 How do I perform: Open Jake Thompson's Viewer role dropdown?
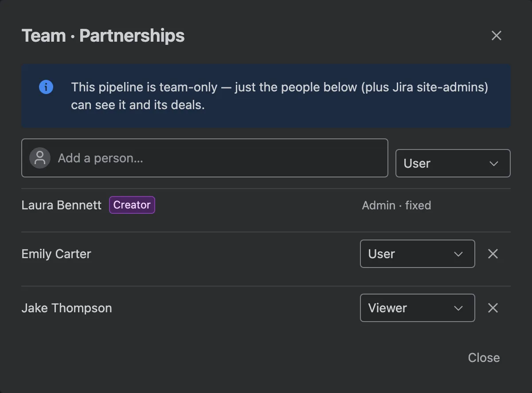417,308
